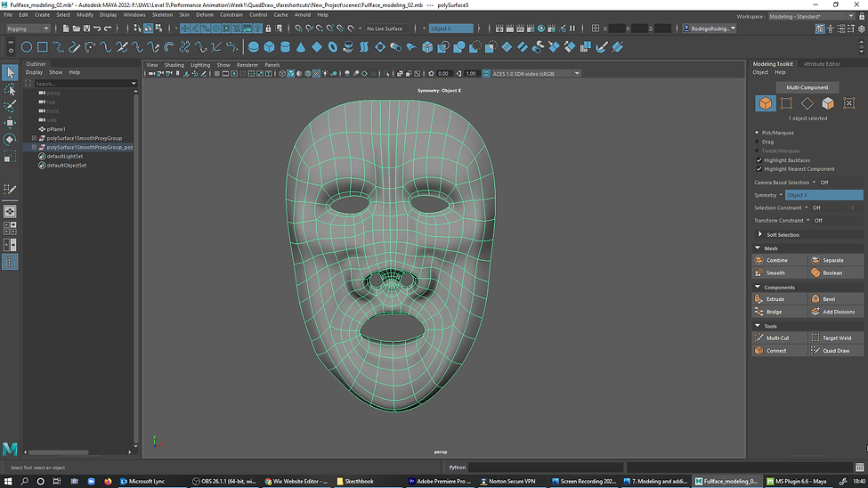Image resolution: width=868 pixels, height=488 pixels.
Task: Select the Pick/Marquee radio option
Action: coord(758,133)
